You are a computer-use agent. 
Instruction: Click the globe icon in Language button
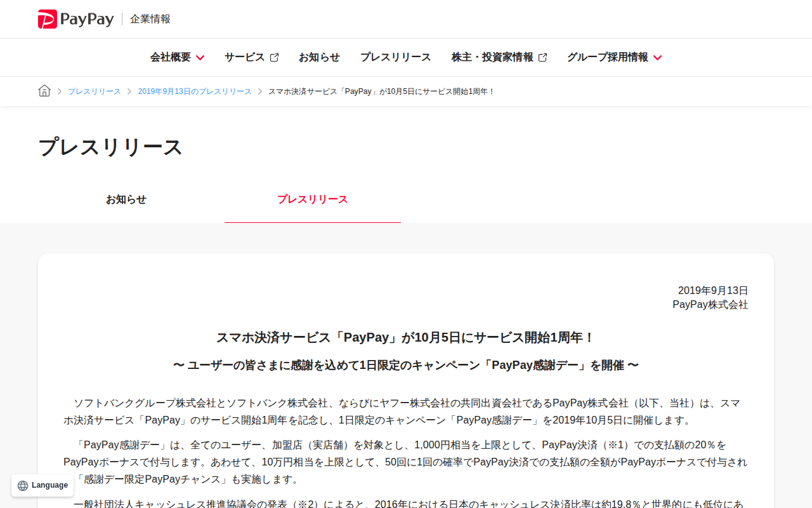[23, 486]
